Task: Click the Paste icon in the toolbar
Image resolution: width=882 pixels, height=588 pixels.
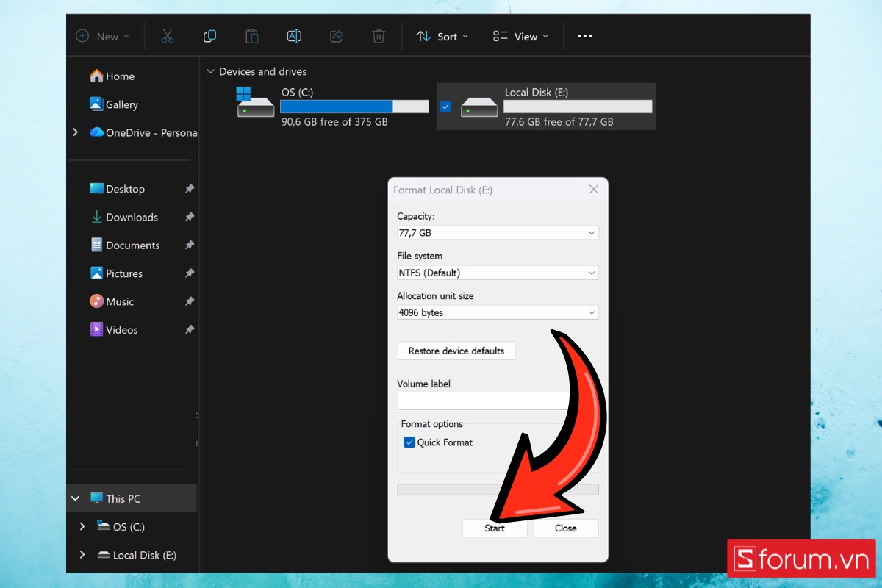Action: [251, 35]
